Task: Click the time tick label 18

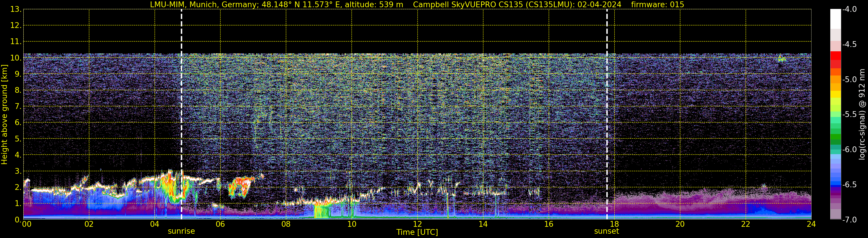Action: (x=614, y=224)
